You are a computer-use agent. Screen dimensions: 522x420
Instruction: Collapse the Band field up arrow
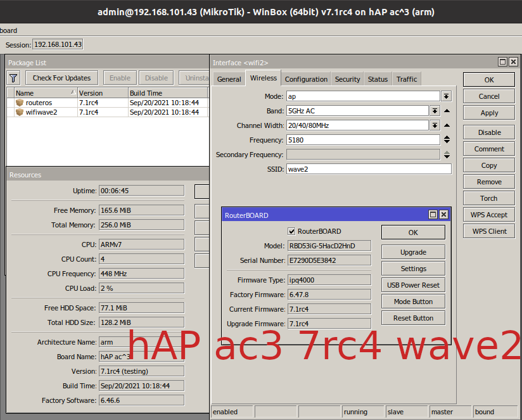(447, 111)
